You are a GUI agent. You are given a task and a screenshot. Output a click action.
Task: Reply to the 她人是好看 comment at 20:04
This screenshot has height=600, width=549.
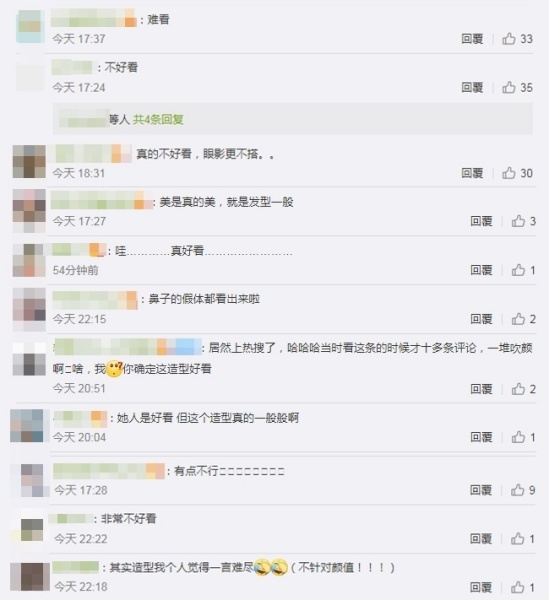[481, 437]
